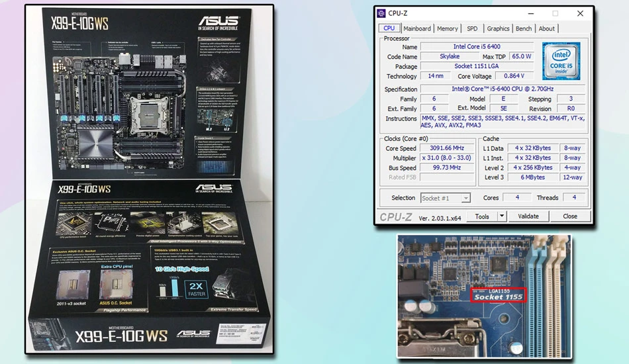Click the CPU-Z app icon in title bar

tap(381, 13)
